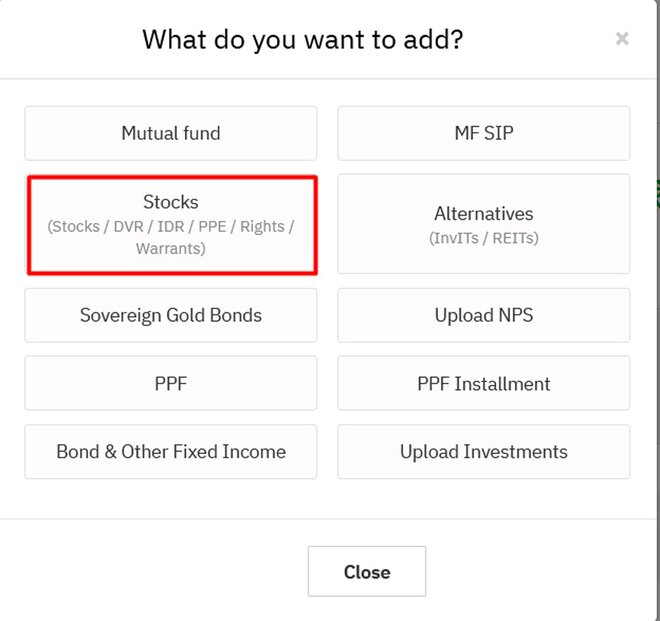Choose the Mutual fund option
Image resolution: width=660 pixels, height=621 pixels.
click(171, 133)
